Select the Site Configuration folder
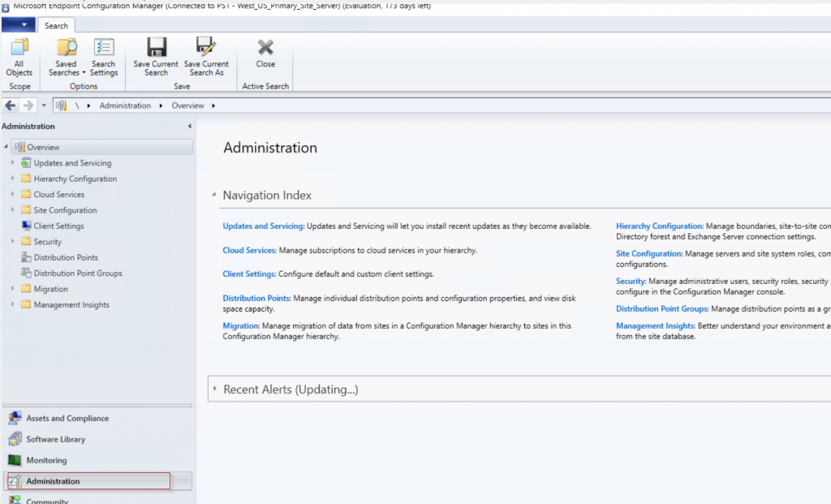 (65, 210)
